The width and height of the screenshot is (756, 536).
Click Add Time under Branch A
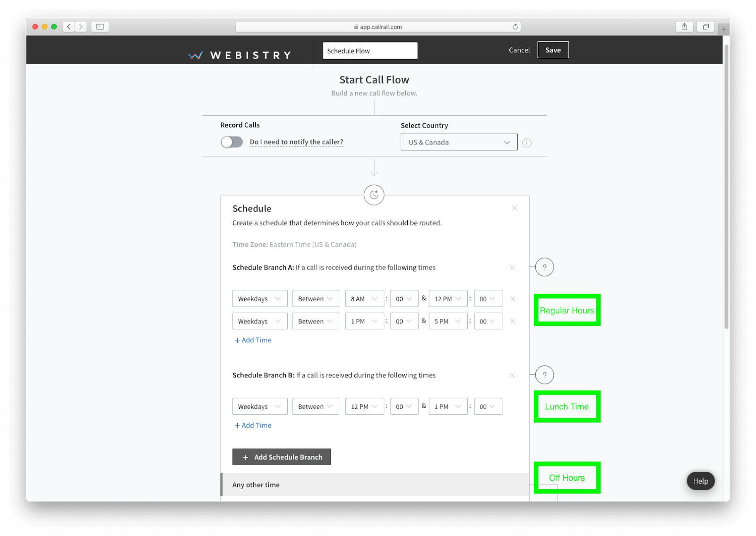[x=253, y=340]
